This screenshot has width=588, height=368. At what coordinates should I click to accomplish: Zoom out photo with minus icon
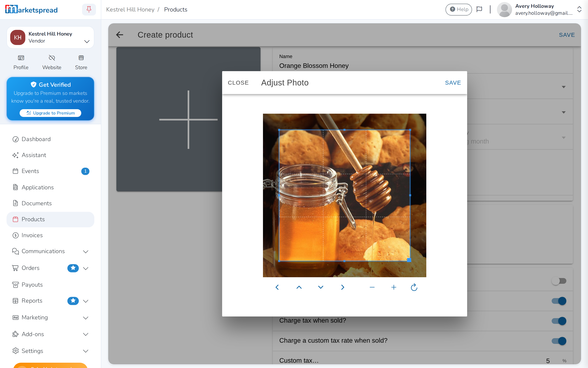(x=372, y=287)
